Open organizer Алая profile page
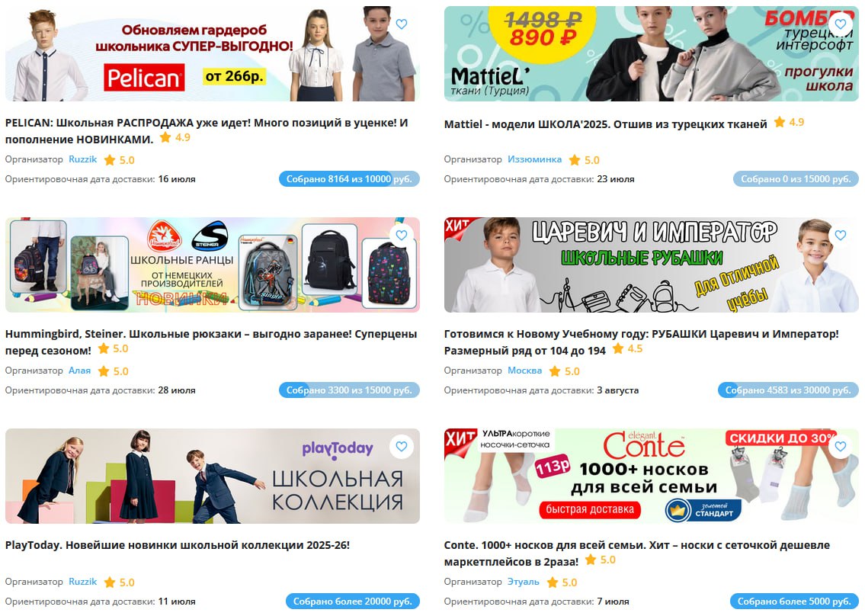 tap(79, 371)
